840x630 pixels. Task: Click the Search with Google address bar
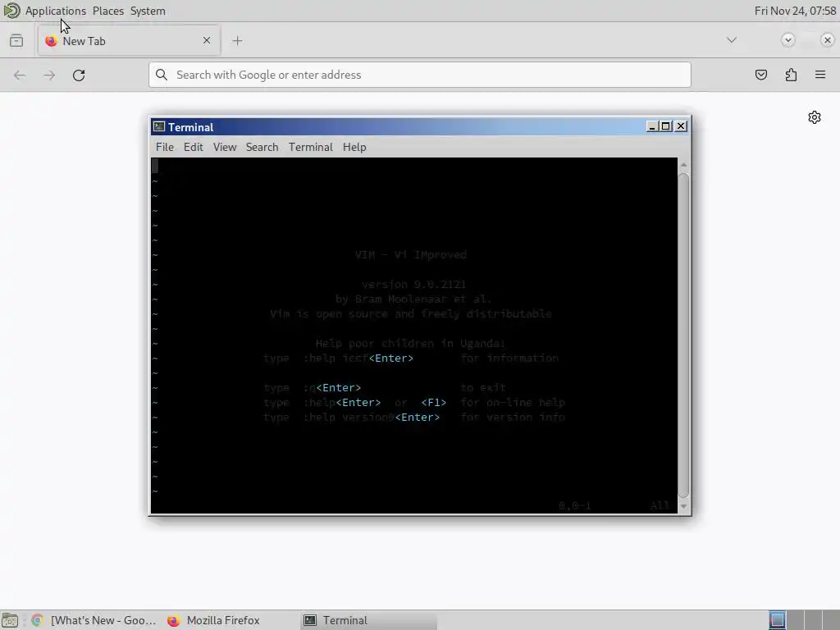(420, 75)
